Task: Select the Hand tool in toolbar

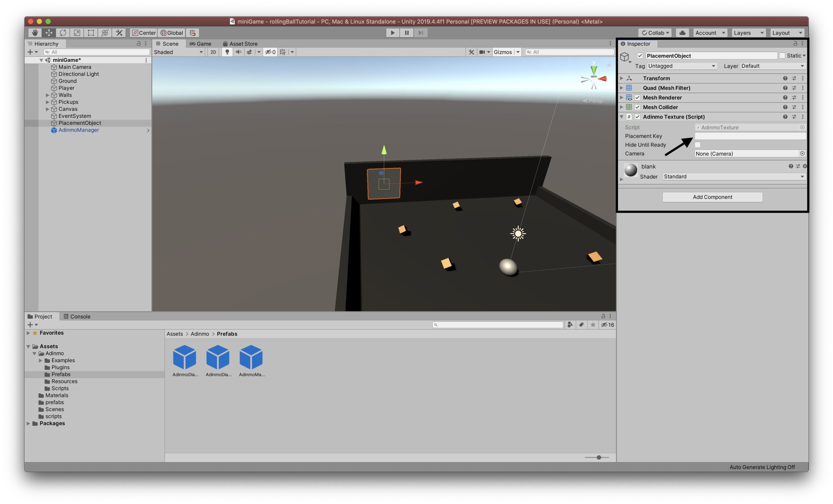Action: coord(34,33)
